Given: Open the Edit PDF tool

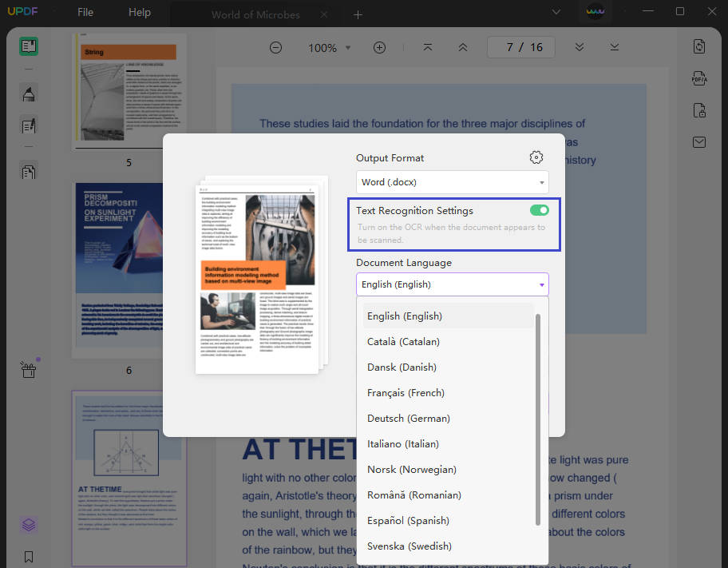Looking at the screenshot, I should [29, 125].
